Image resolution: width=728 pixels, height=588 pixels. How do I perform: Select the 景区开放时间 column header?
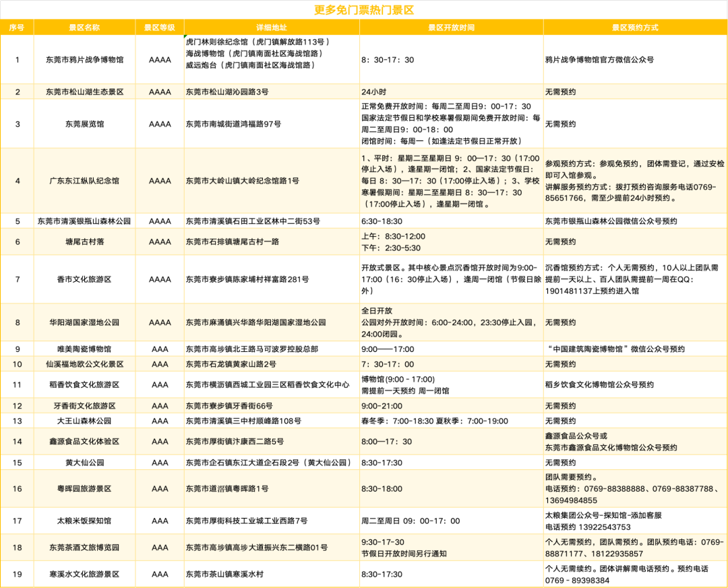pyautogui.click(x=451, y=28)
